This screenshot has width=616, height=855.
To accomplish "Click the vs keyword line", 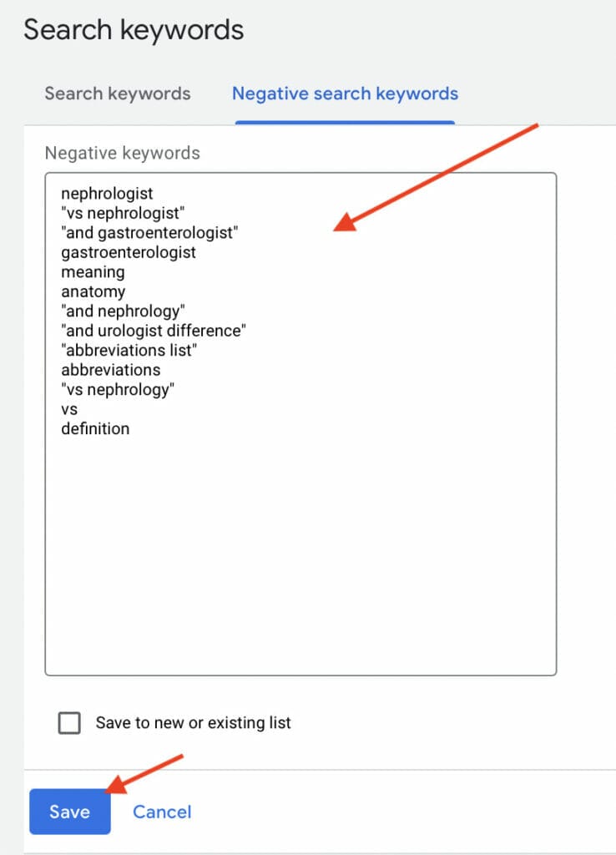I will click(69, 409).
